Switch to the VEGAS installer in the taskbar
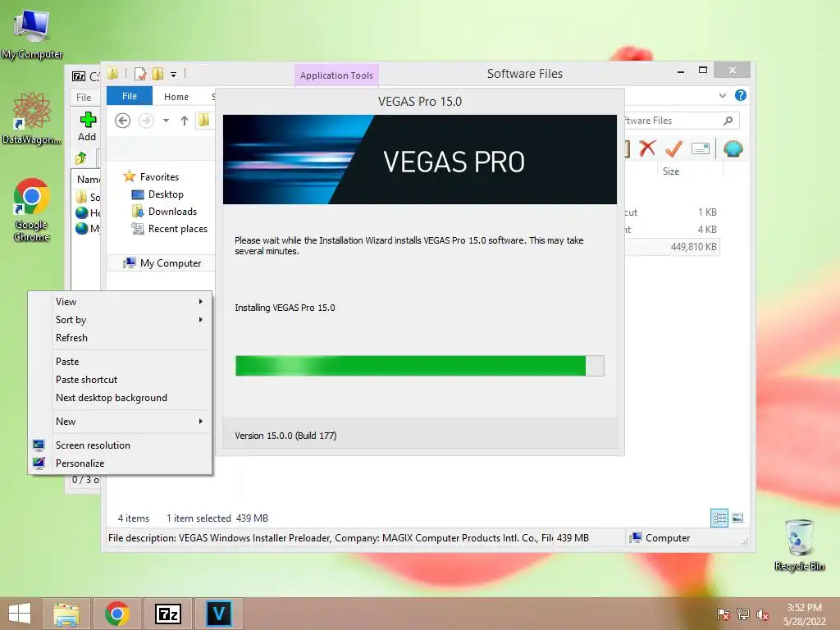 coord(218,614)
